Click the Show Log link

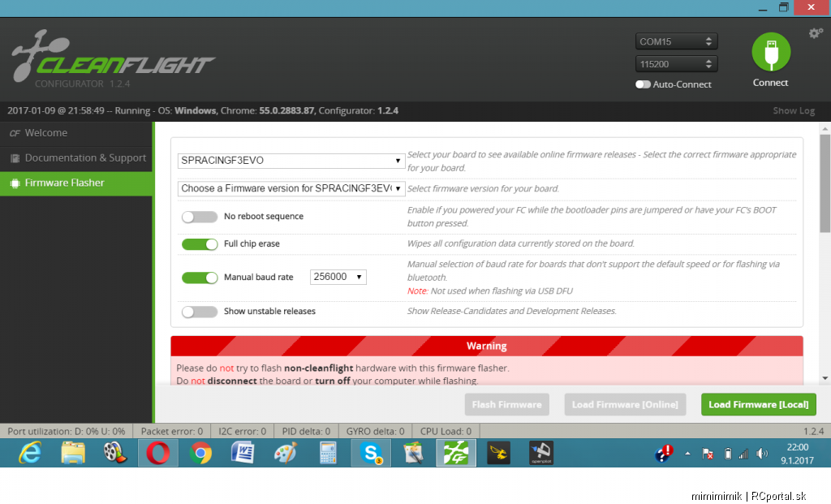(794, 110)
